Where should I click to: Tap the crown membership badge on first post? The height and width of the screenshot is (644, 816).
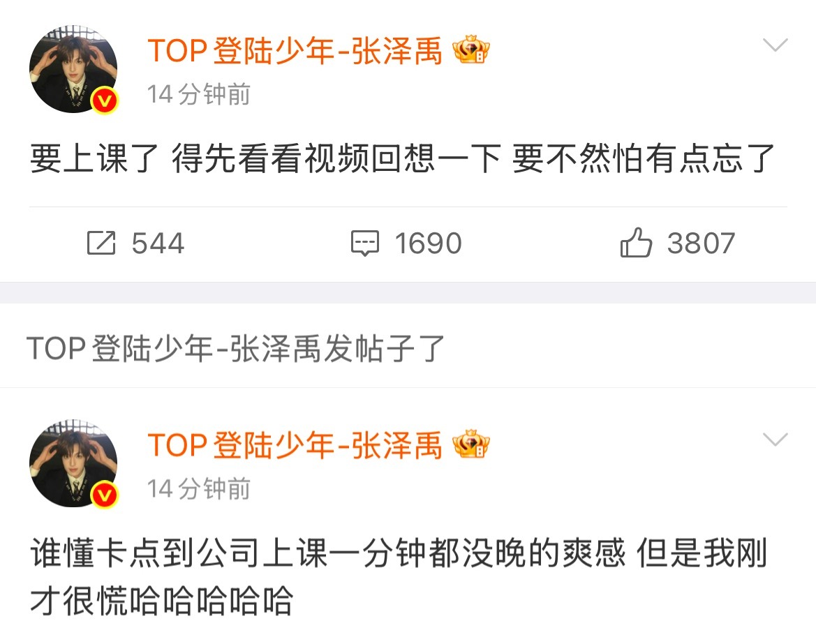click(x=471, y=50)
